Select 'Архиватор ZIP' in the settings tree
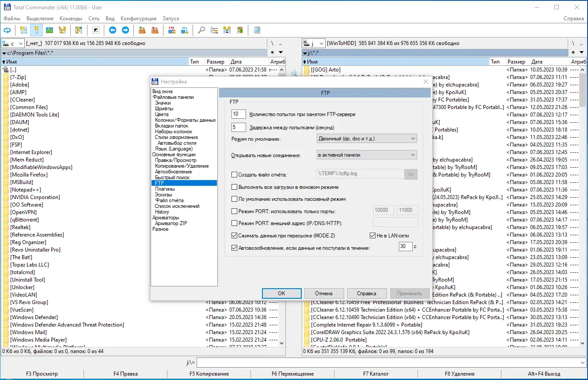The width and height of the screenshot is (588, 380). (x=171, y=223)
